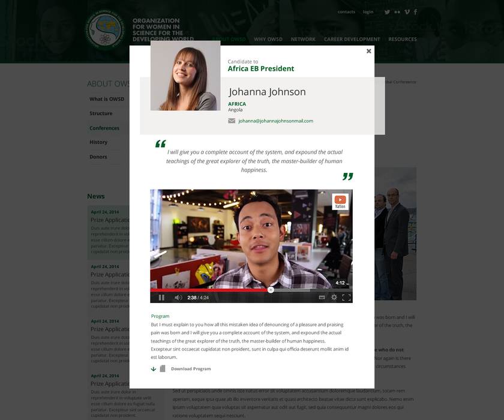The image size is (504, 420).
Task: Pause the candidate video
Action: pos(161,298)
